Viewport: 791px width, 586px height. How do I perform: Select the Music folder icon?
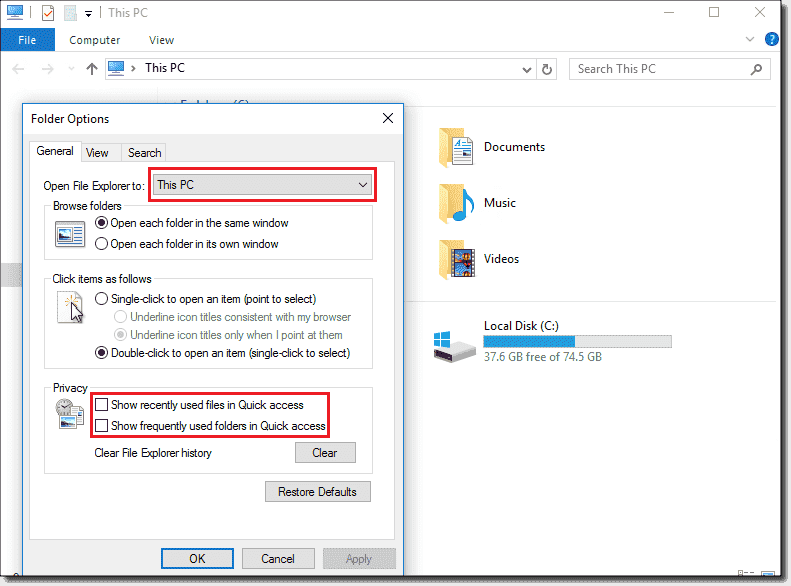tap(456, 203)
